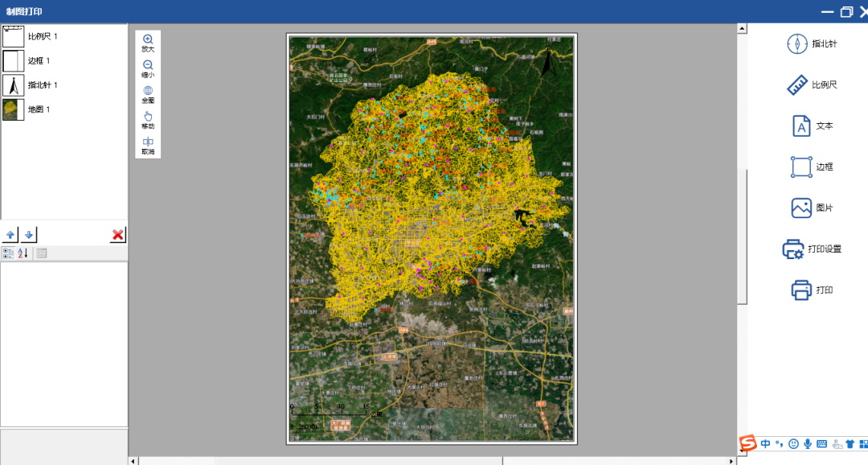Select the 缩小 zoom out tool
Viewport: 868px width, 465px height.
pos(148,68)
